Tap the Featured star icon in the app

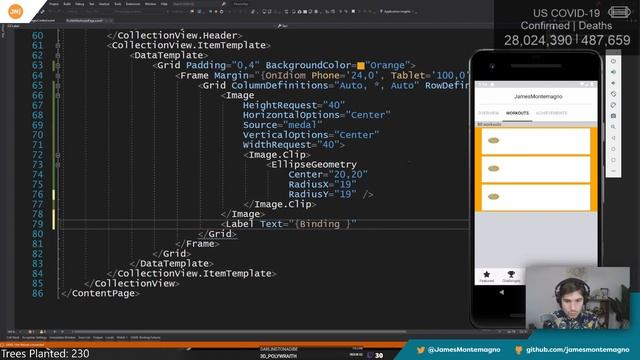click(487, 274)
